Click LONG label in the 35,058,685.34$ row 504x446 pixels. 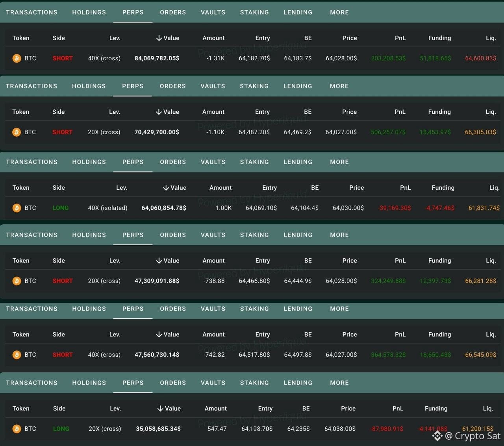pyautogui.click(x=61, y=429)
